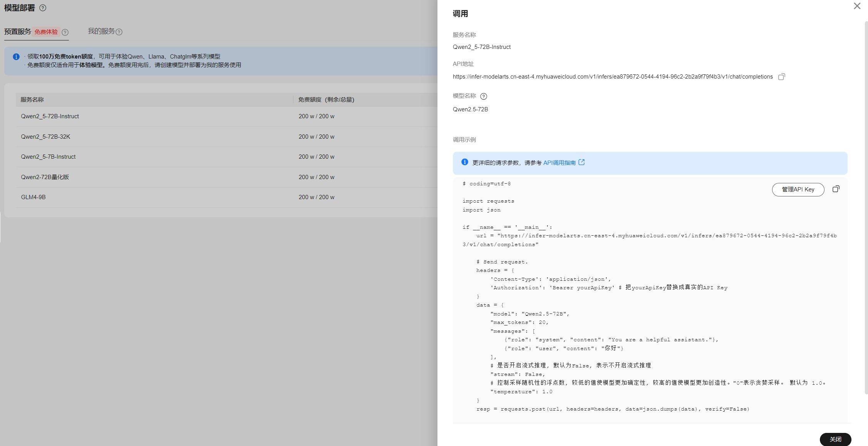This screenshot has height=446, width=868.
Task: Select the Qwen2_5-72B-32K service row
Action: [226, 137]
